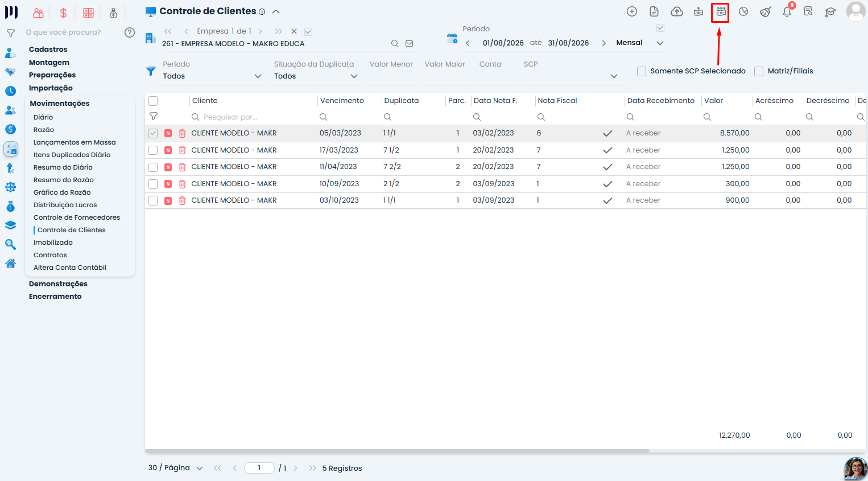This screenshot has width=868, height=481.
Task: Open Controle de Fornecedores menu item
Action: (77, 217)
